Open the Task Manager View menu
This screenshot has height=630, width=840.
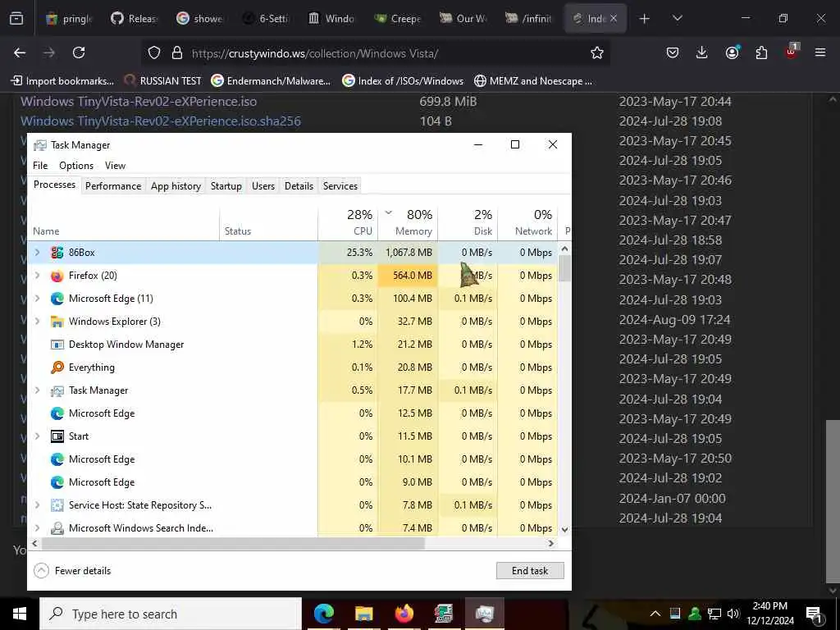tap(115, 166)
